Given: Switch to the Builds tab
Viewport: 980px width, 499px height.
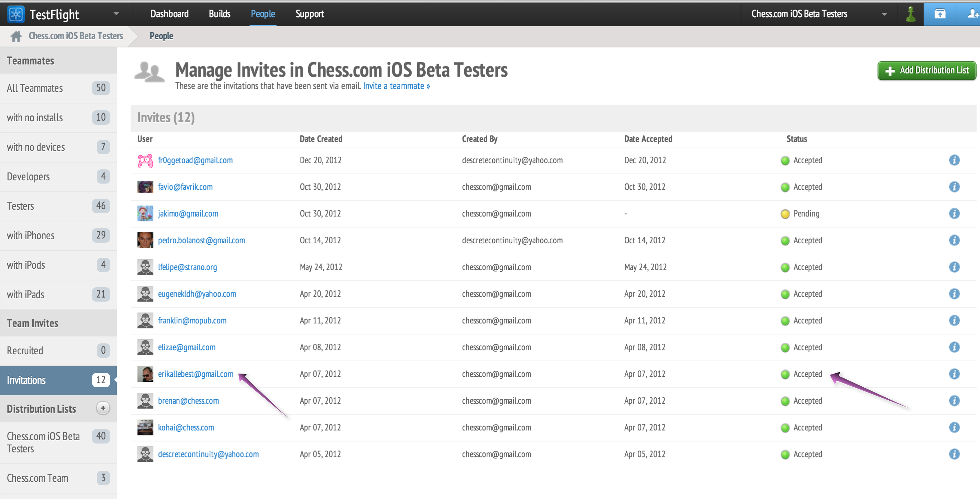Looking at the screenshot, I should (x=220, y=14).
